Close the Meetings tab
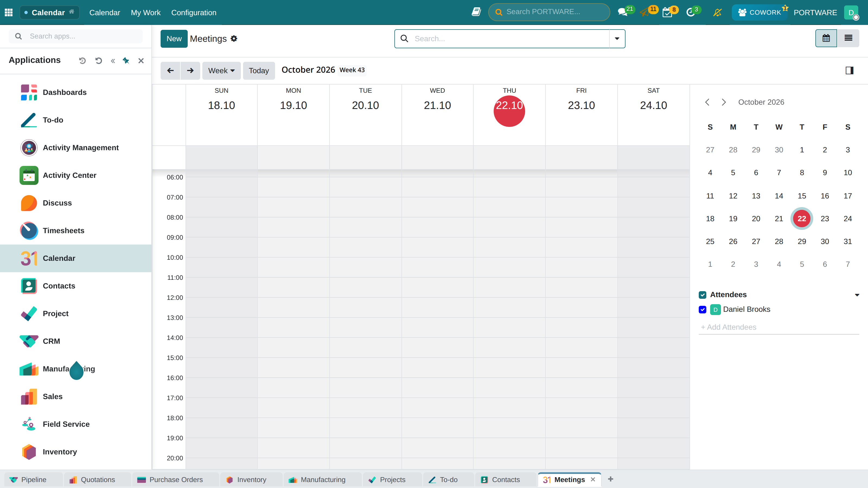This screenshot has width=868, height=488. (593, 479)
